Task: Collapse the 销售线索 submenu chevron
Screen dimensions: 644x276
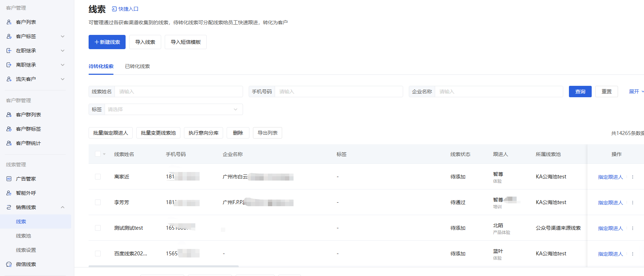Action: [63, 207]
